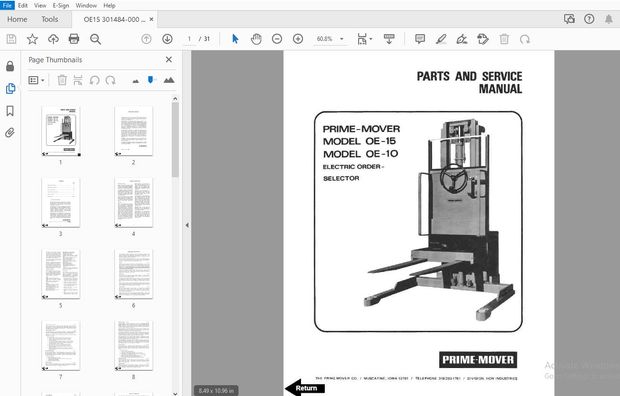Delete selected page thumbnails icon

(62, 80)
